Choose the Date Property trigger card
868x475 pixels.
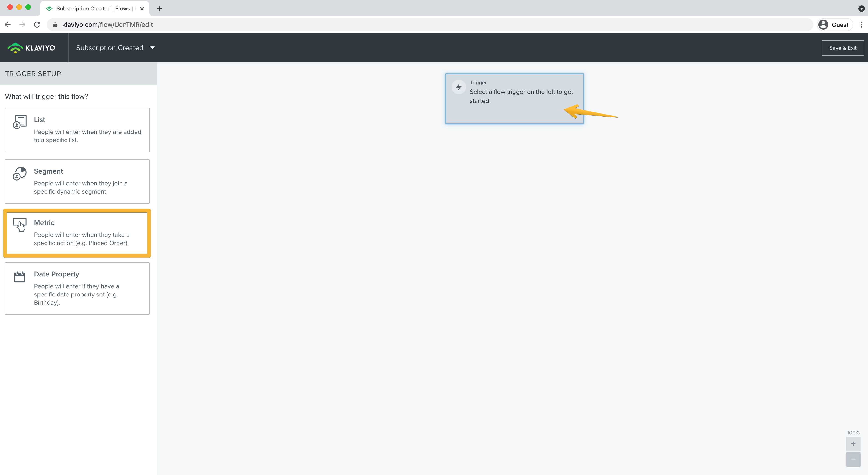(x=77, y=289)
